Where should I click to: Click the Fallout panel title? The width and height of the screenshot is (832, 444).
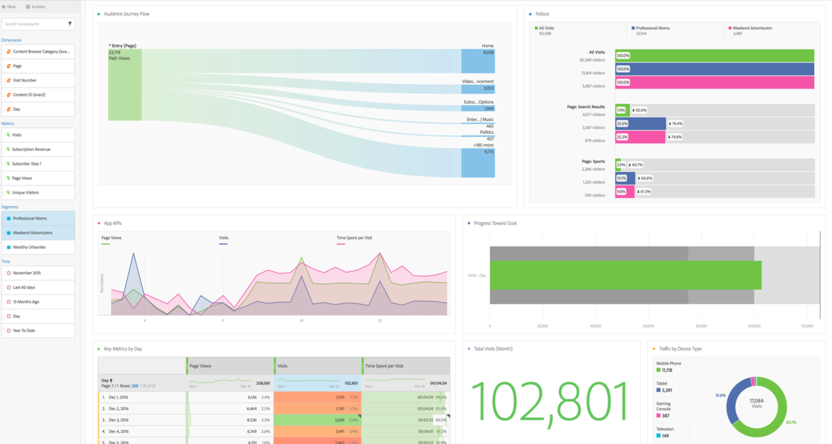[542, 14]
